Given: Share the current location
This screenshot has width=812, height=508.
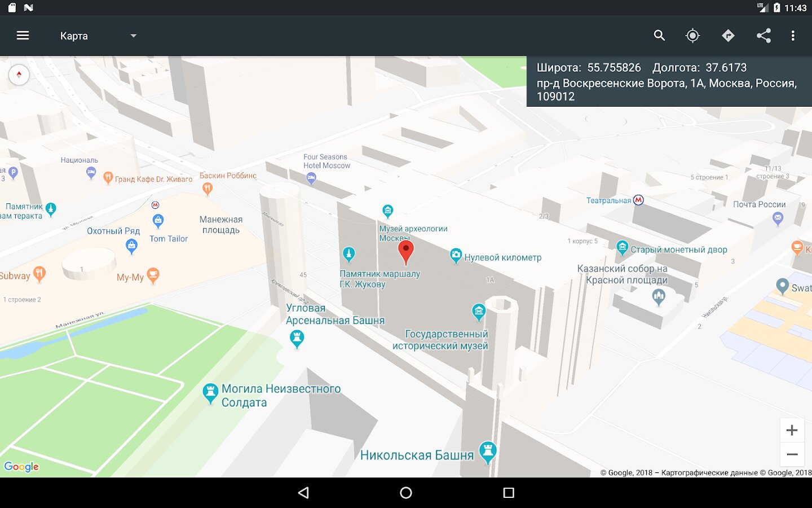Looking at the screenshot, I should point(764,36).
